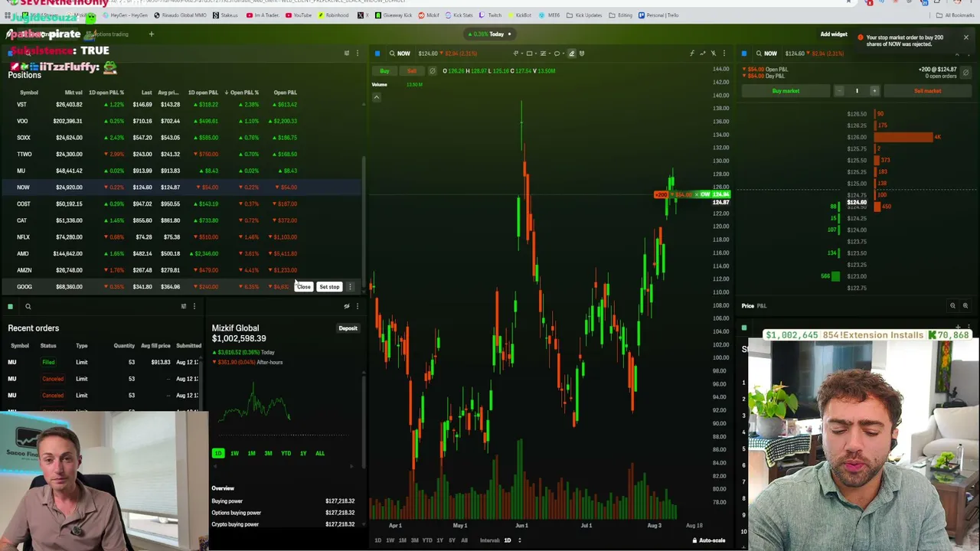Edit the ladder order quantity field

click(x=857, y=91)
